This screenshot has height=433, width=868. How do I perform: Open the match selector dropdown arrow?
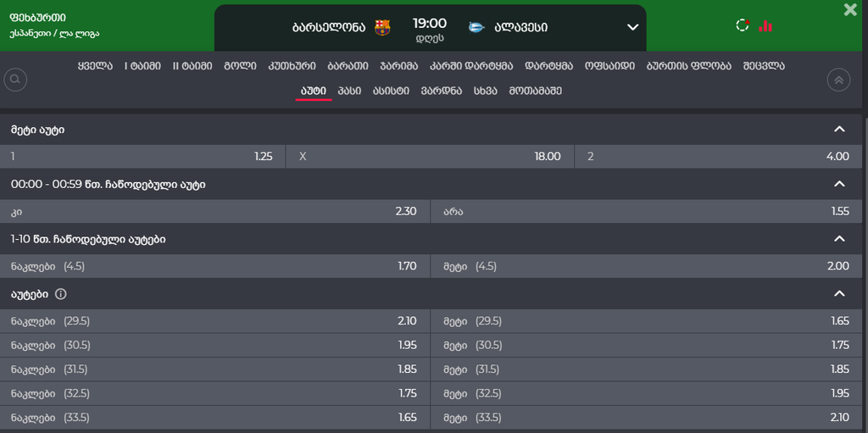point(632,27)
